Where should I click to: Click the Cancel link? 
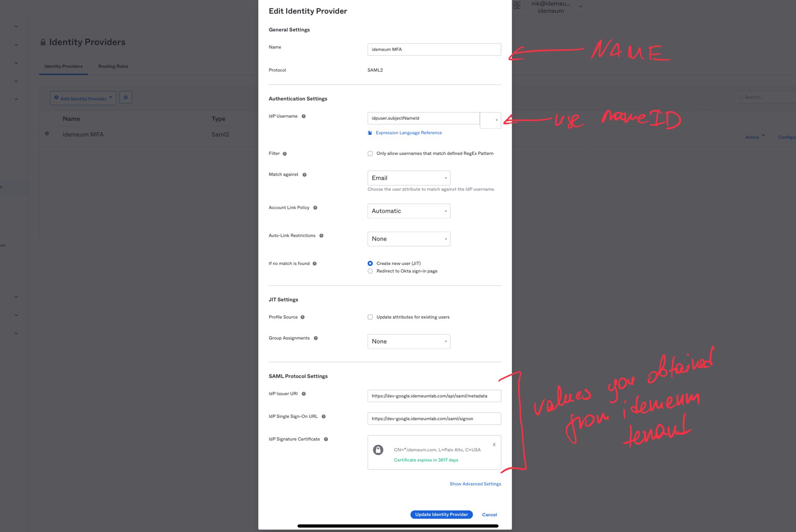coord(490,515)
